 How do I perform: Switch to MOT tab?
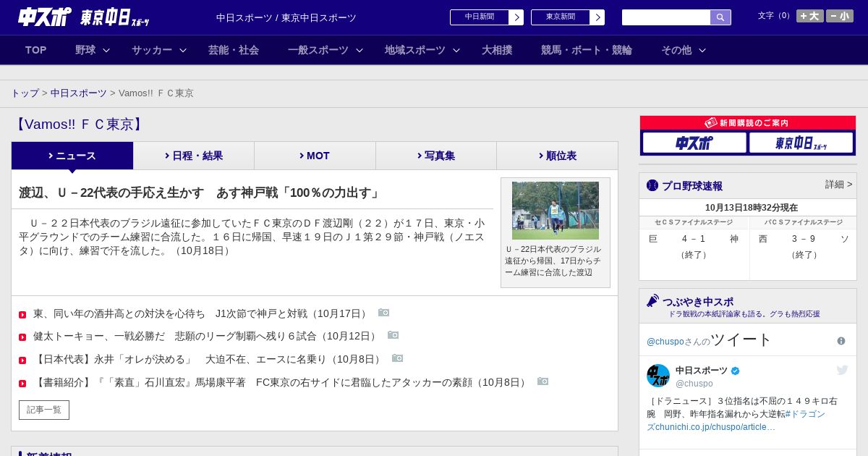point(315,156)
